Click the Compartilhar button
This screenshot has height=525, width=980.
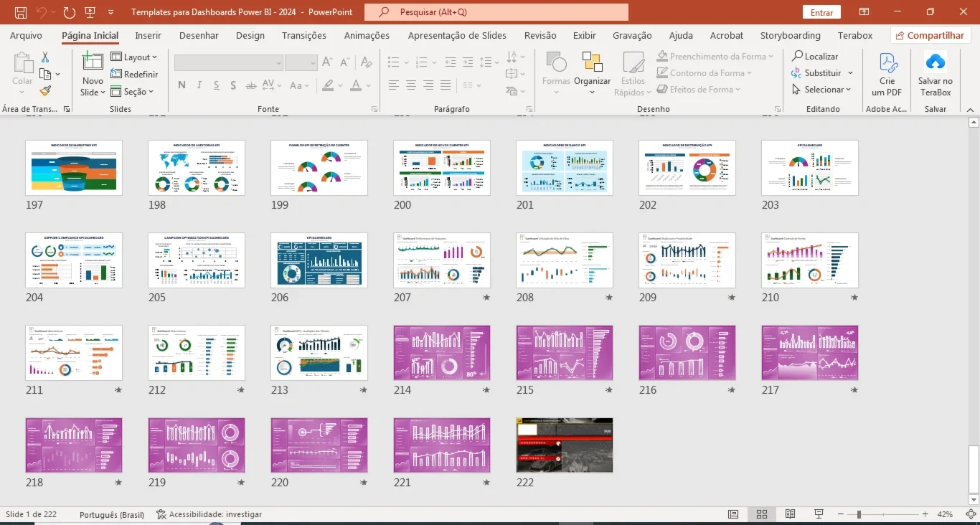[930, 35]
